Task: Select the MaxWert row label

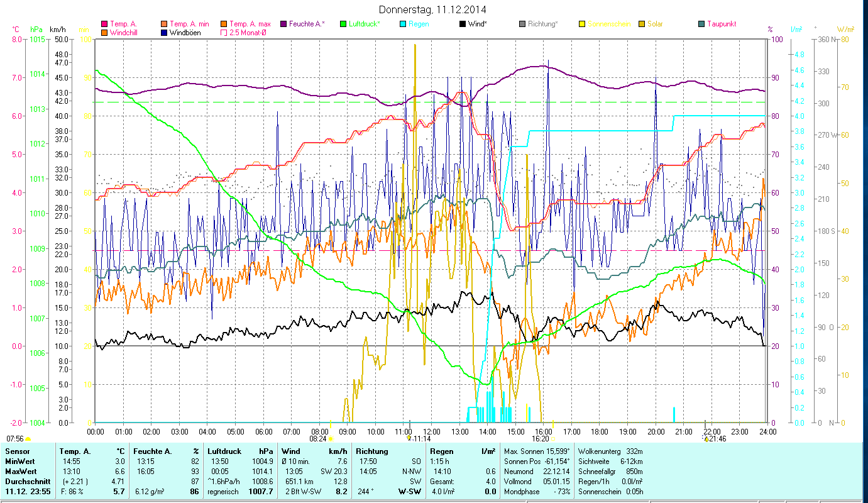Action: click(x=21, y=472)
